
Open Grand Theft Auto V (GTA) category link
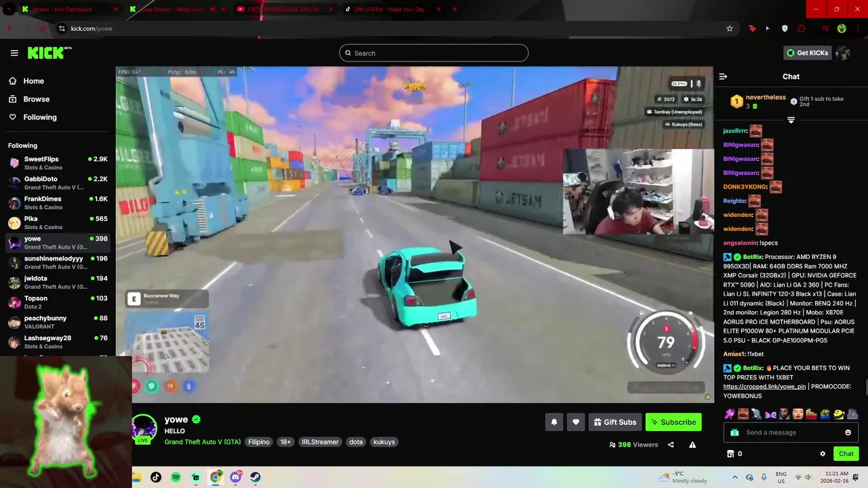point(202,442)
